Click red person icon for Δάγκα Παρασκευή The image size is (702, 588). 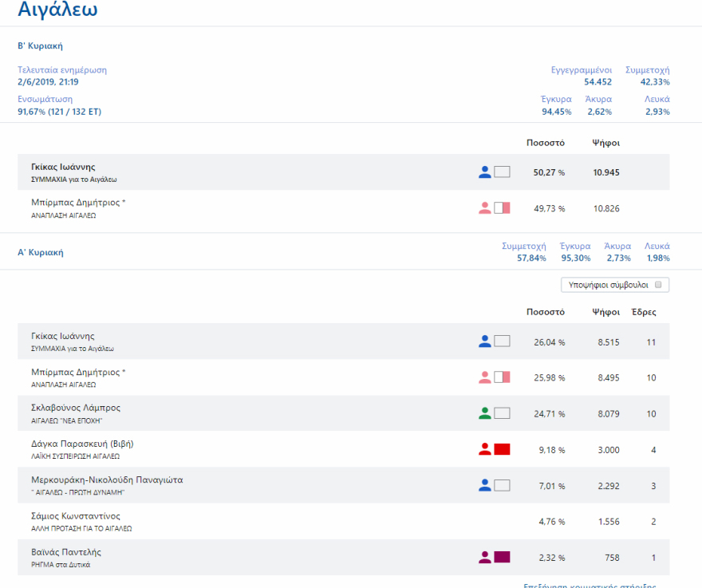click(484, 449)
